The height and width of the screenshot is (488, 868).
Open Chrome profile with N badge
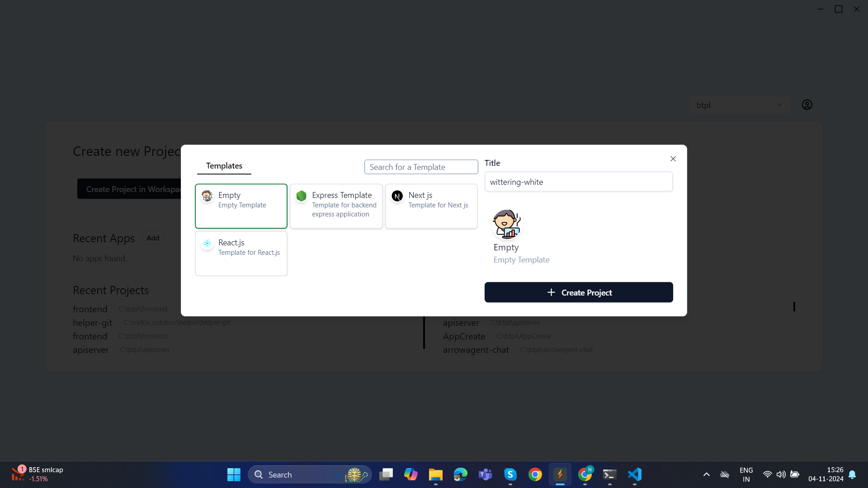[585, 474]
